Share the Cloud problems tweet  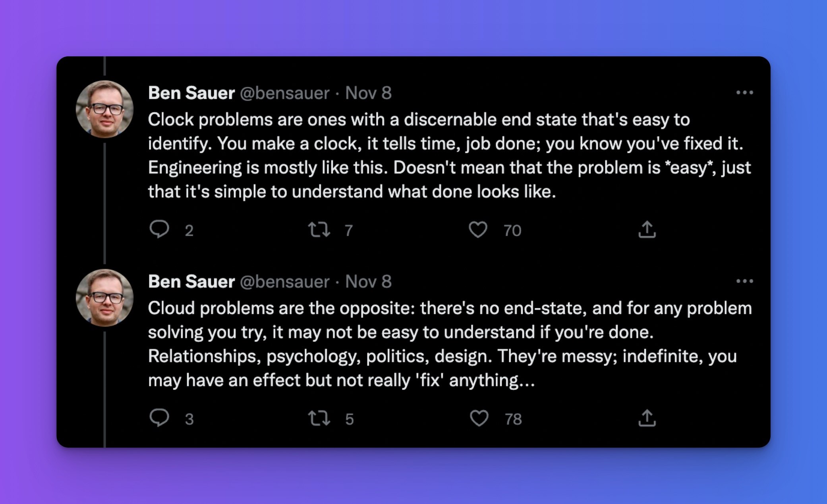[647, 417]
